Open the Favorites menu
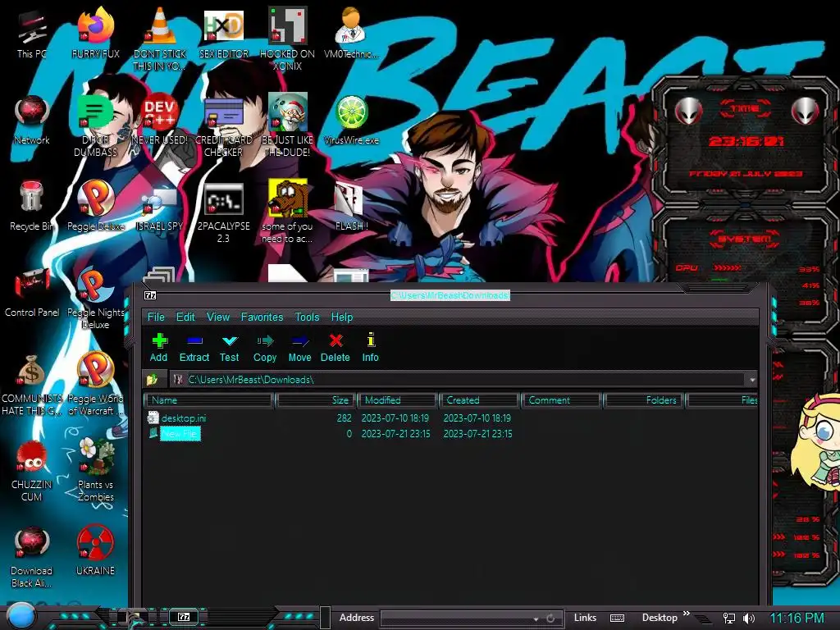The image size is (840, 630). pyautogui.click(x=262, y=317)
